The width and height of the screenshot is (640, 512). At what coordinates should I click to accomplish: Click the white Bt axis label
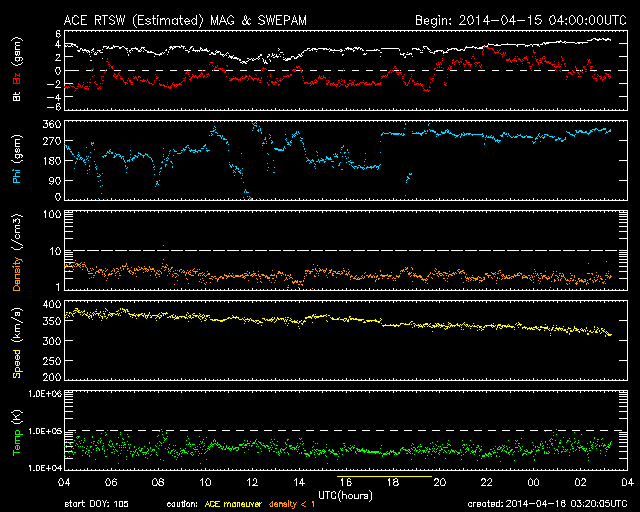click(x=17, y=96)
